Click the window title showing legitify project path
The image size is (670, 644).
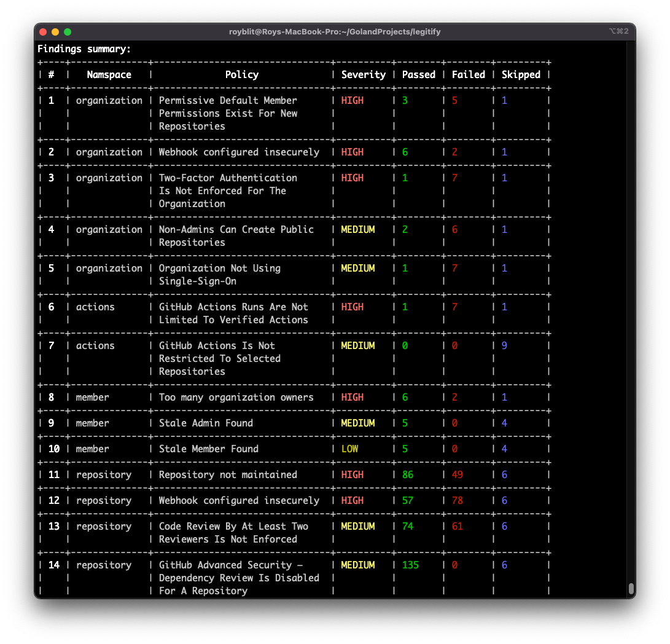[x=335, y=31]
